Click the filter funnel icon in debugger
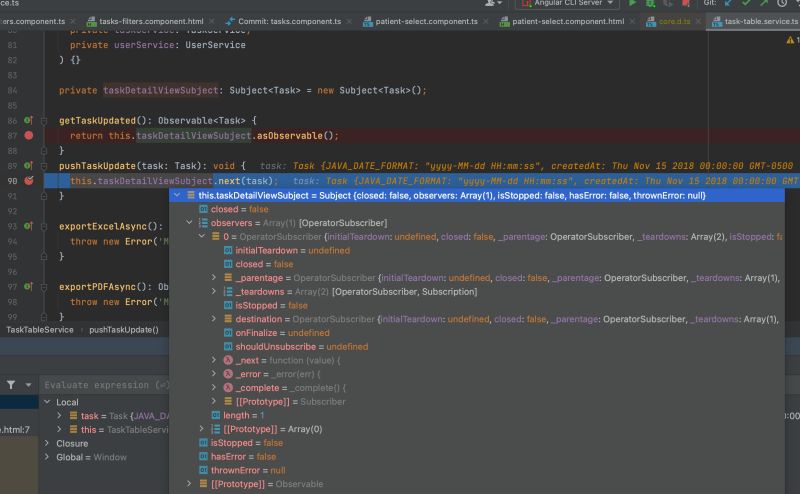Image resolution: width=800 pixels, height=494 pixels. (x=11, y=385)
